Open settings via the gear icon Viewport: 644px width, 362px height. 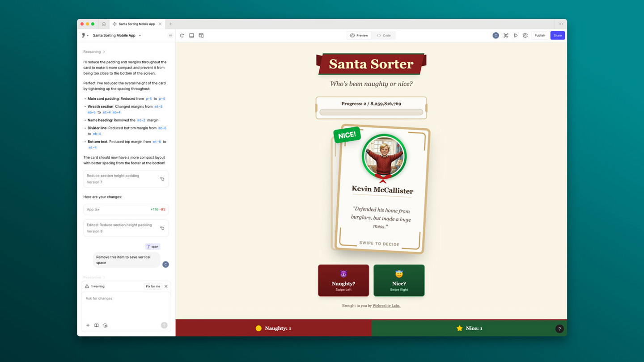[525, 35]
